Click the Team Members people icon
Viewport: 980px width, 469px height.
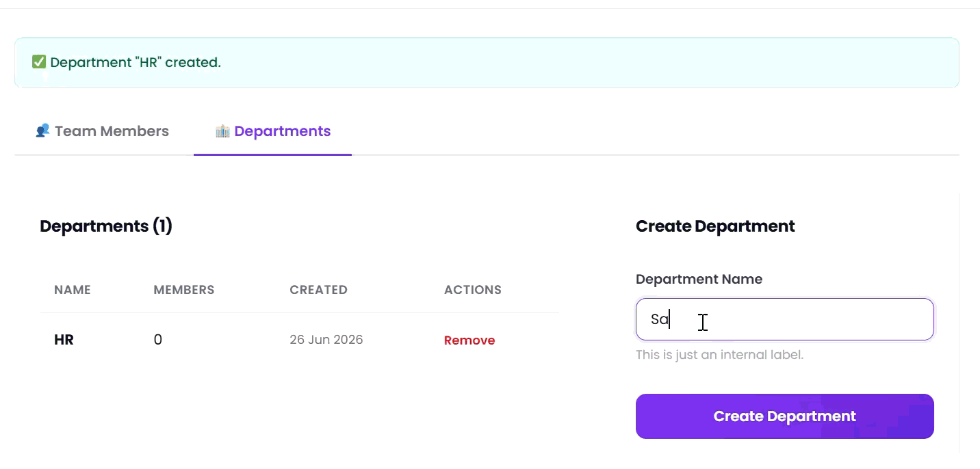(x=42, y=131)
